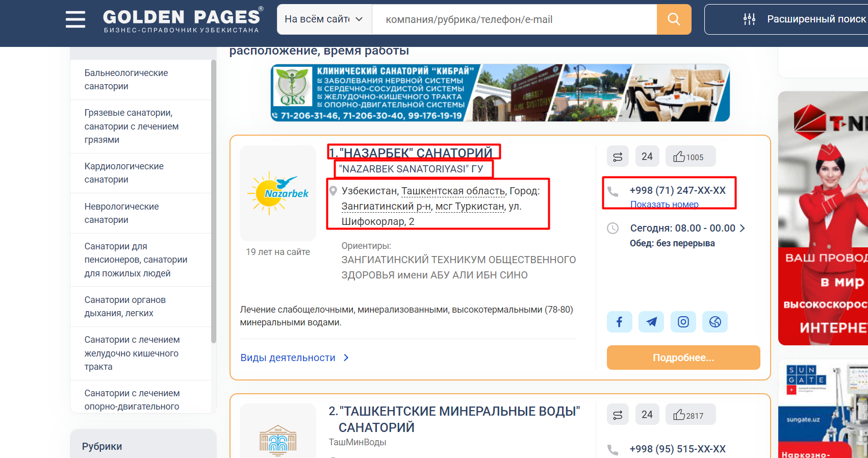The image size is (868, 458).
Task: Like Nazarbek sanatorium with thumbs-up 1005
Action: pos(691,157)
